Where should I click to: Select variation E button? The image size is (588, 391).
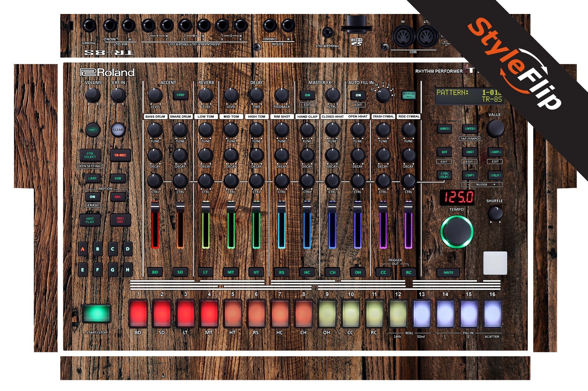83,270
